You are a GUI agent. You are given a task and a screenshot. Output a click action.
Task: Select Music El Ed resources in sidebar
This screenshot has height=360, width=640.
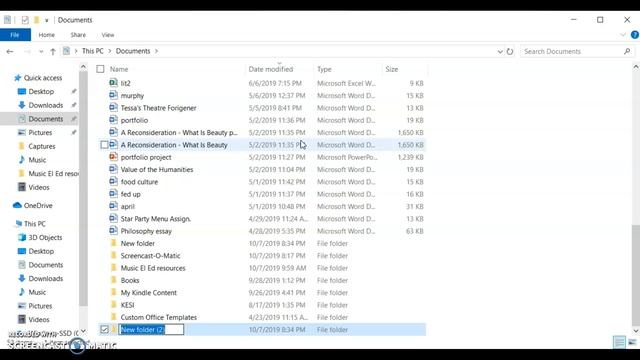[53, 173]
